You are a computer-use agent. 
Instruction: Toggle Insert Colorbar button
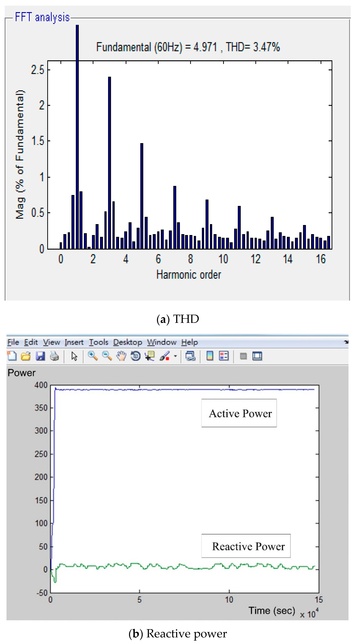[210, 356]
